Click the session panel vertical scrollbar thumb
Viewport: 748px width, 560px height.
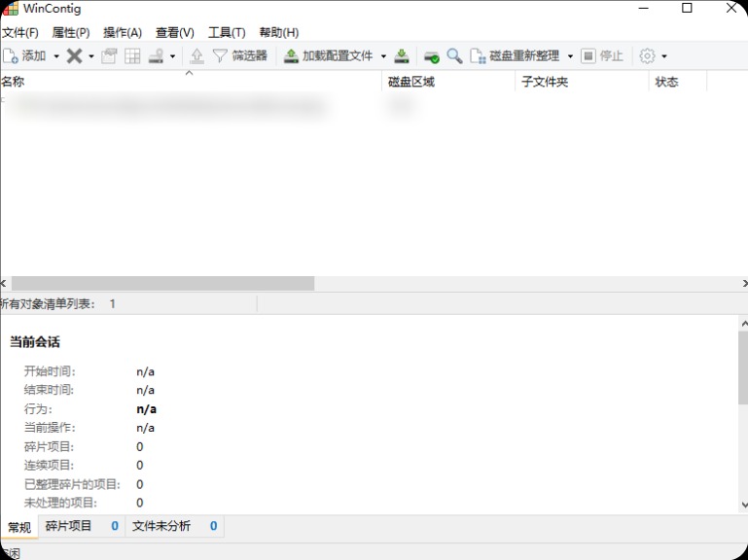tap(743, 367)
